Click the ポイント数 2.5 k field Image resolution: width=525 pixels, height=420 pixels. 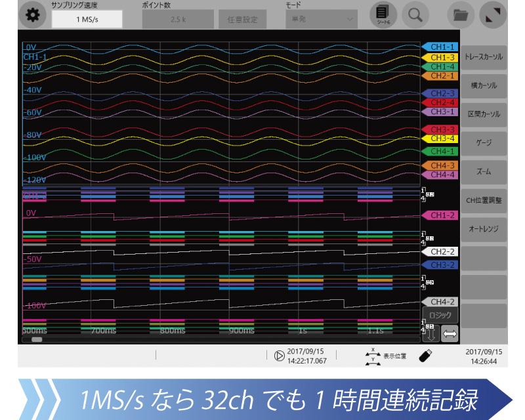(178, 19)
